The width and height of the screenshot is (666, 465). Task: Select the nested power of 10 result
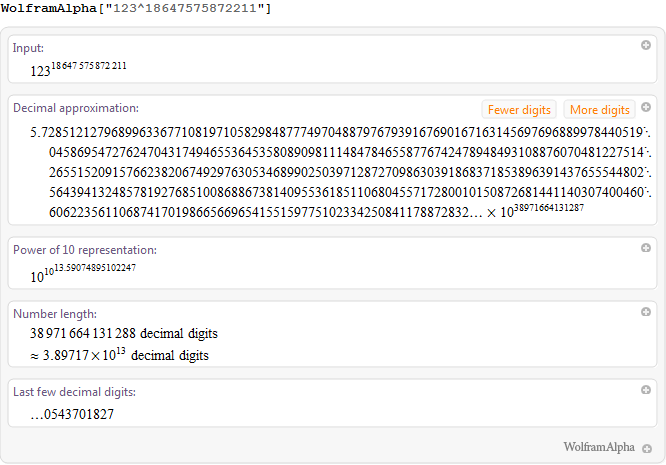tap(83, 273)
